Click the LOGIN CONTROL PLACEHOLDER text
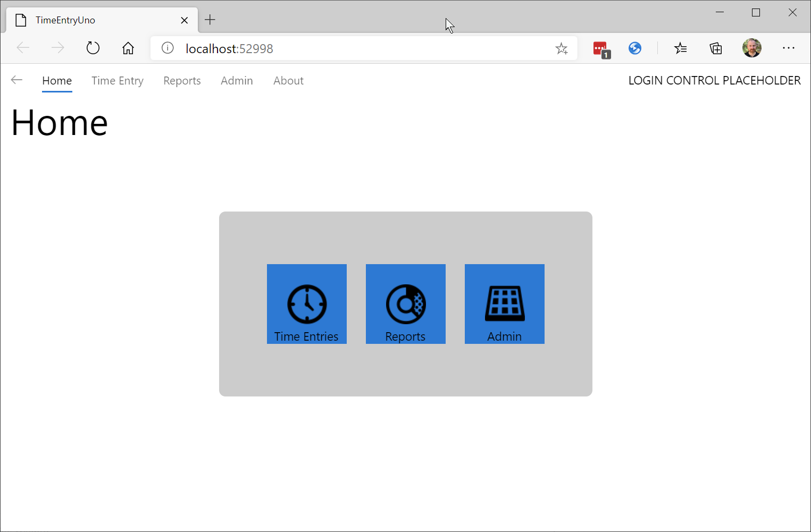The height and width of the screenshot is (532, 811). pyautogui.click(x=714, y=80)
